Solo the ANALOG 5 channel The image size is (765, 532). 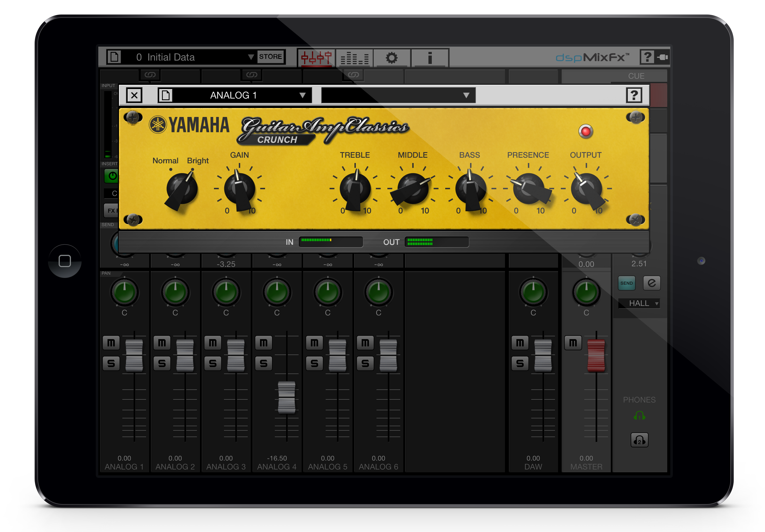pos(314,363)
